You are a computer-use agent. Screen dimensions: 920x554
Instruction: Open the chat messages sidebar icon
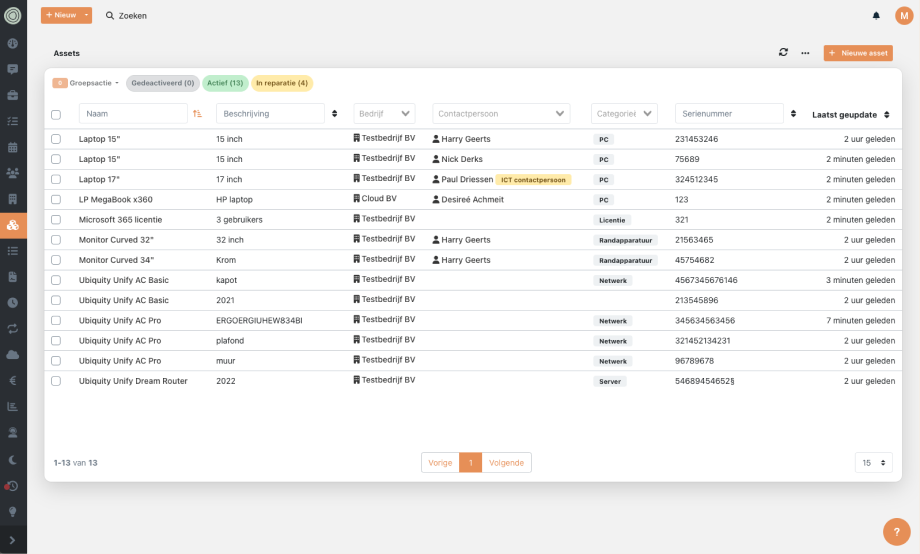[x=12, y=69]
